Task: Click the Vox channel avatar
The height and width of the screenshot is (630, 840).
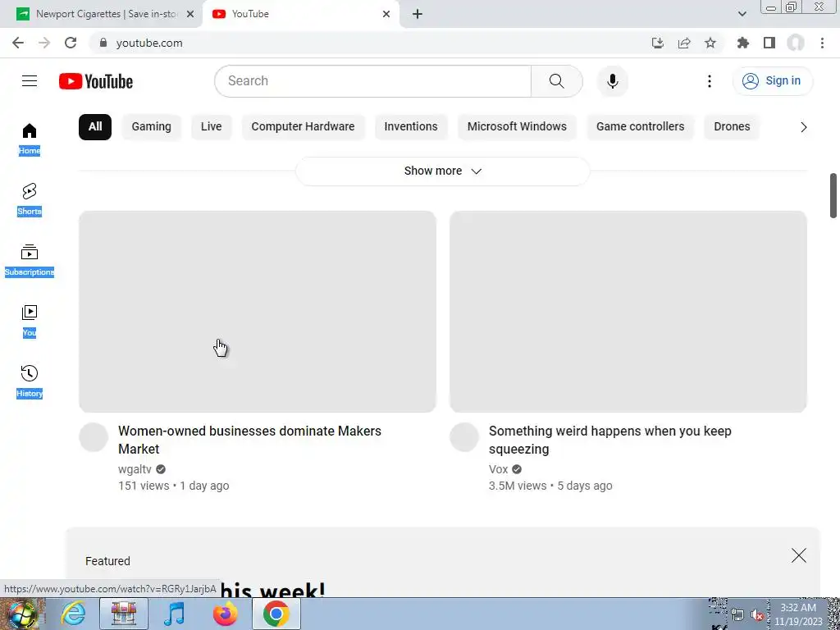Action: (x=464, y=437)
